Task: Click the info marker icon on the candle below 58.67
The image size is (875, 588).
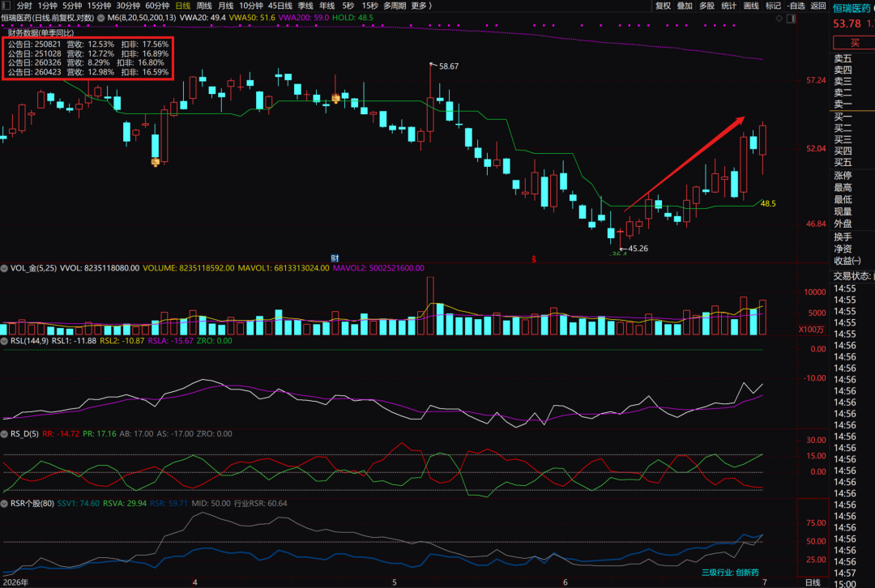Action: pyautogui.click(x=336, y=98)
